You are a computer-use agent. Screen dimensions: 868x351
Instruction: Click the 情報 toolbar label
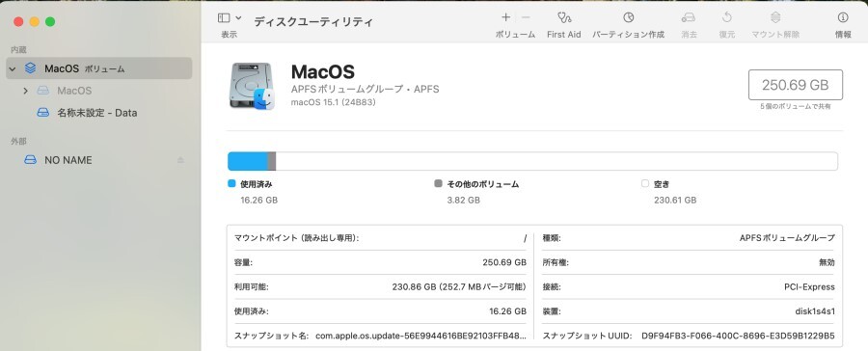(x=843, y=35)
